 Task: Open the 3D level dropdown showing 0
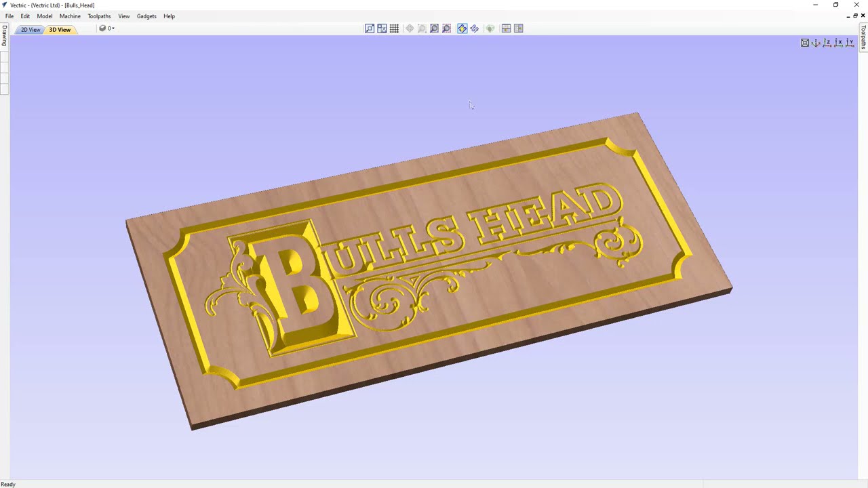[106, 28]
